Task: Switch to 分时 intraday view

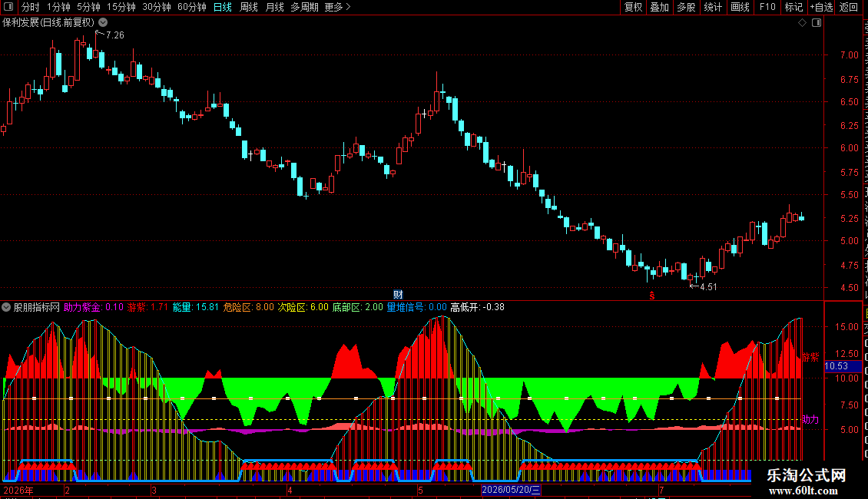Action: [x=31, y=7]
